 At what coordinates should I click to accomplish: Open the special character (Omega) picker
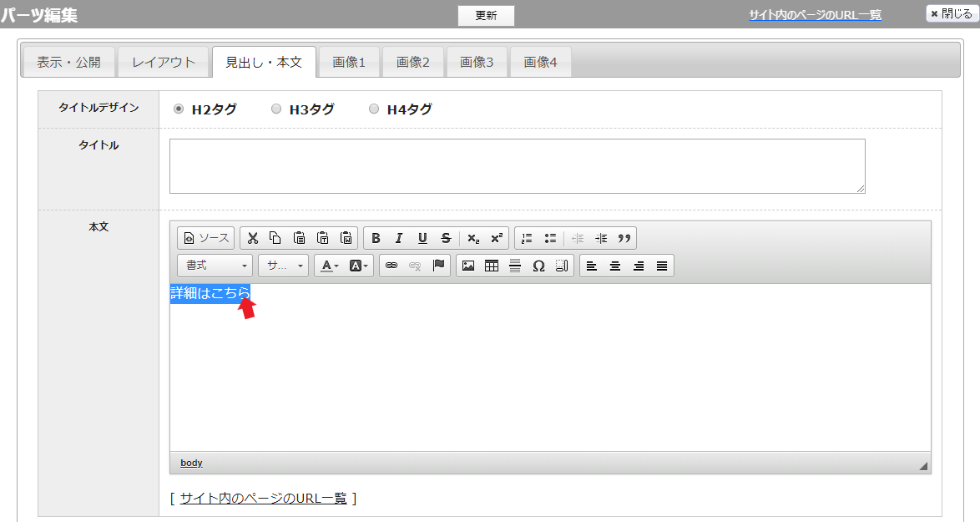point(538,266)
